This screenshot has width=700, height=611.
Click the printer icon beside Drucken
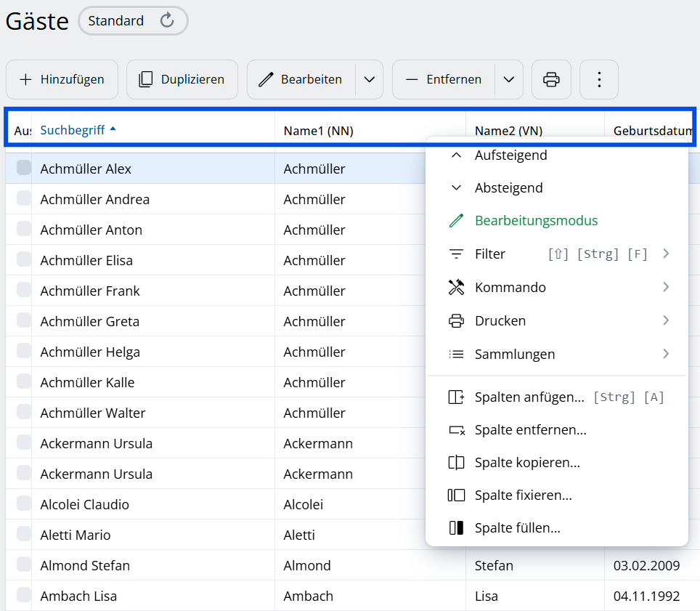(456, 320)
